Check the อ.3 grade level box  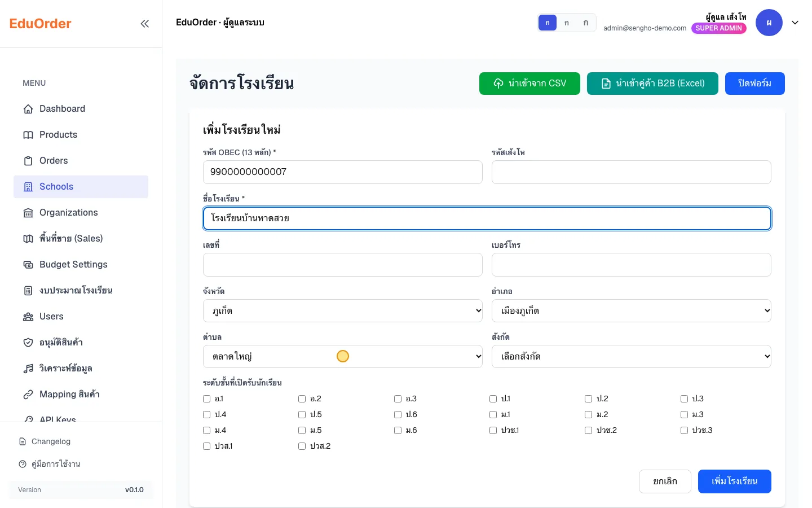[x=398, y=399]
